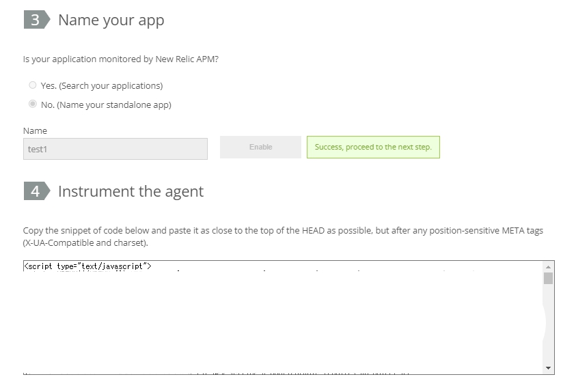Click the New Relic APM question text
The image size is (576, 392).
click(x=121, y=59)
